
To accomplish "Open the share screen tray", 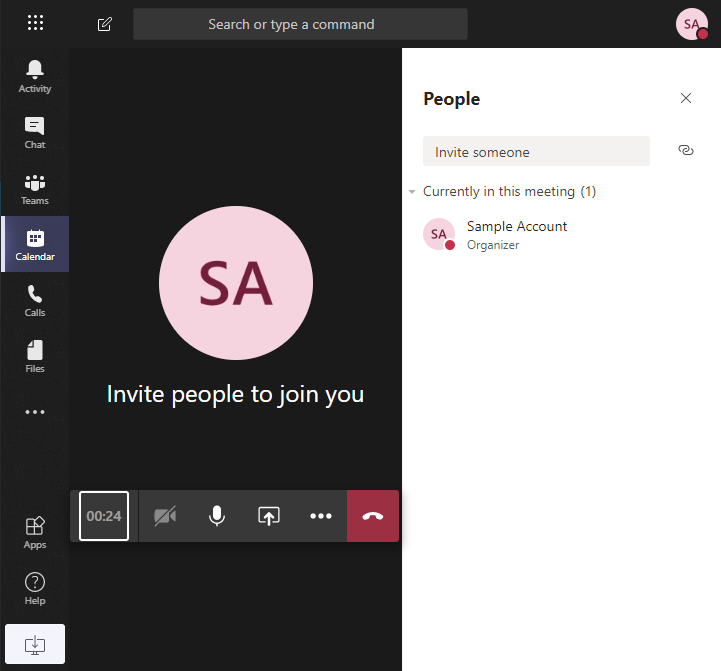I will click(x=269, y=516).
